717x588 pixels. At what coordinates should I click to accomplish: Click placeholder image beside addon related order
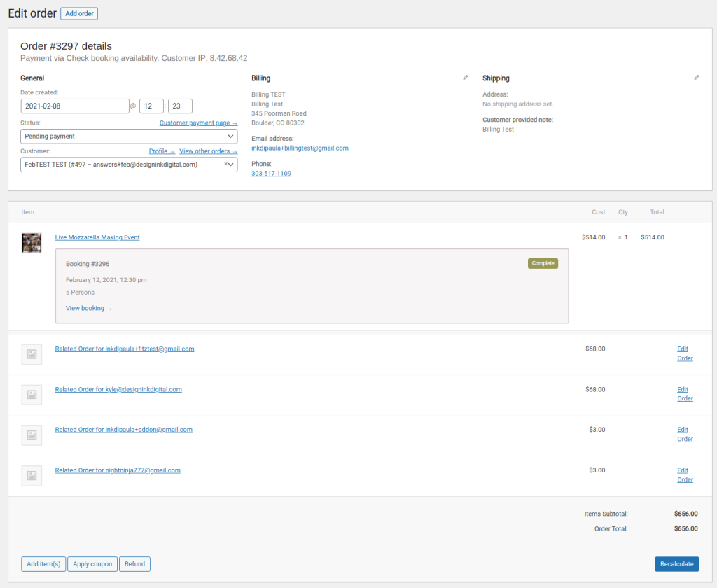(32, 435)
